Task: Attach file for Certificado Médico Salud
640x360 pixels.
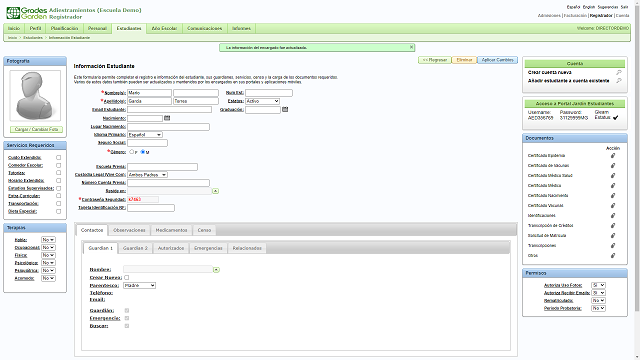Action: point(613,176)
